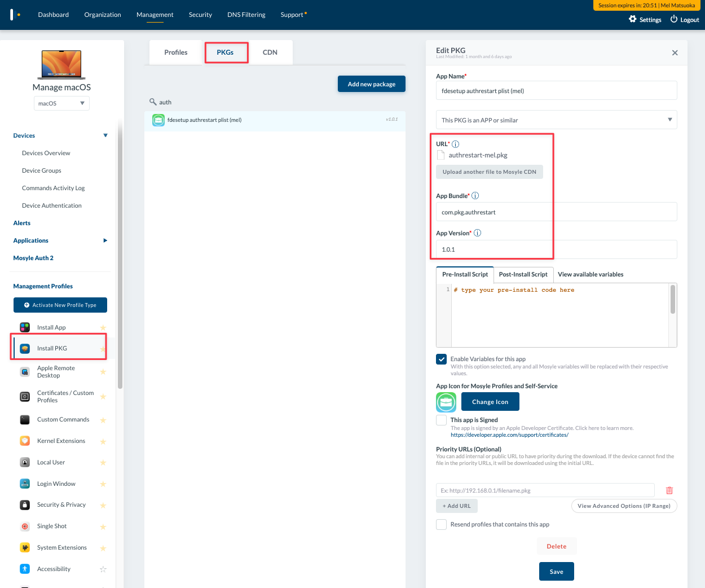Click the URL info icon
Image resolution: width=705 pixels, height=588 pixels.
(x=456, y=144)
